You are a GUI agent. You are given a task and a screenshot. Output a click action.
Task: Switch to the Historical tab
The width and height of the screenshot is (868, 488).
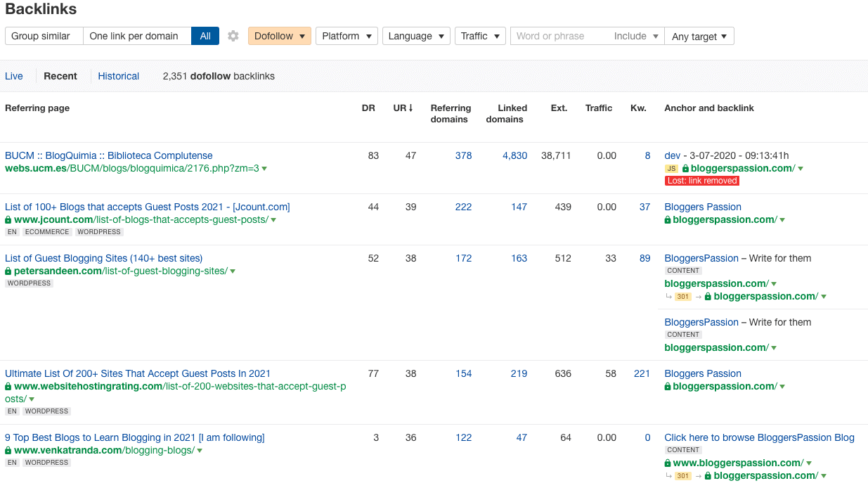pyautogui.click(x=118, y=76)
